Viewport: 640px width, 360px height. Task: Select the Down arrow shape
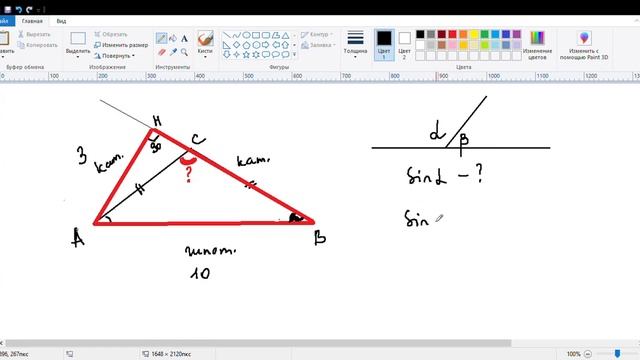click(x=227, y=54)
